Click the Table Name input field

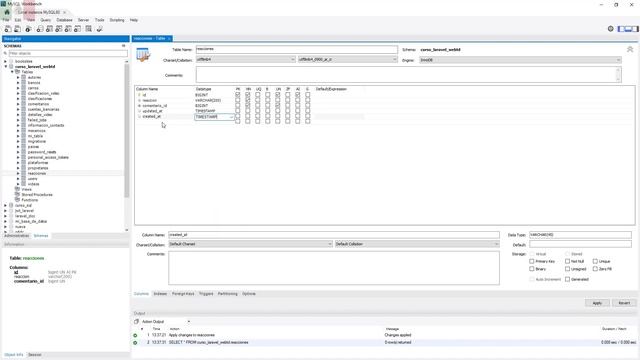click(297, 49)
